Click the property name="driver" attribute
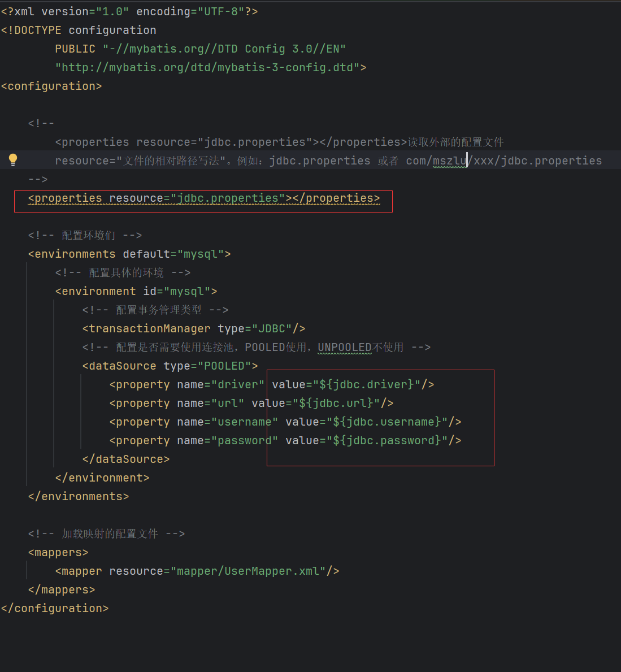 pyautogui.click(x=221, y=384)
